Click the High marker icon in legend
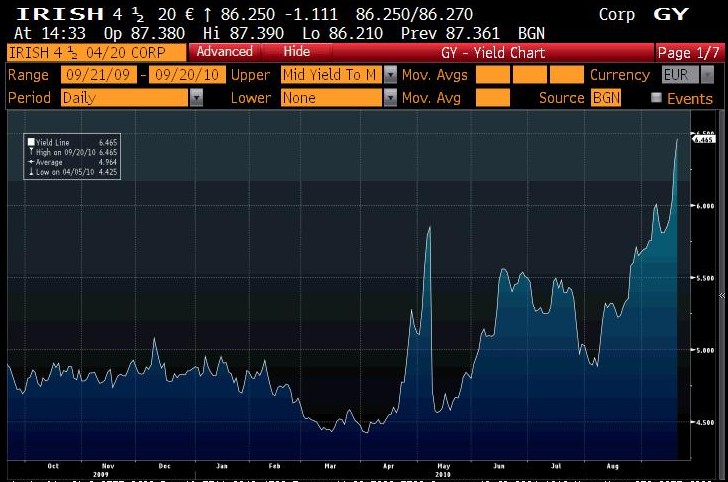This screenshot has width=728, height=482. [x=31, y=150]
